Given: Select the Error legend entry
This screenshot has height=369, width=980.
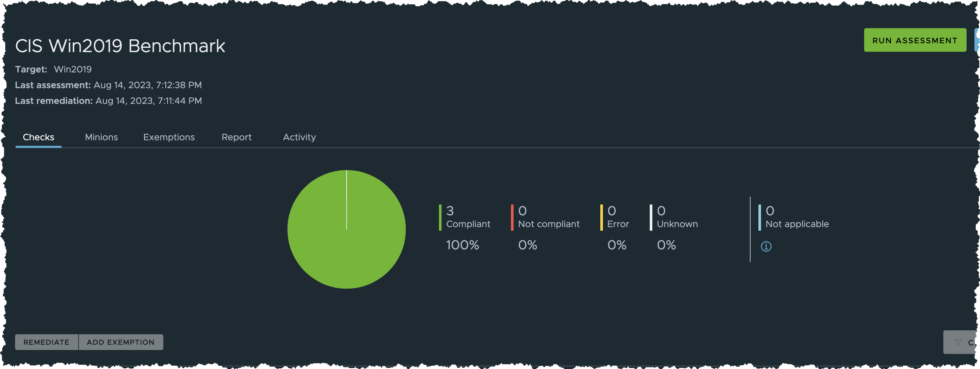Looking at the screenshot, I should coord(614,217).
